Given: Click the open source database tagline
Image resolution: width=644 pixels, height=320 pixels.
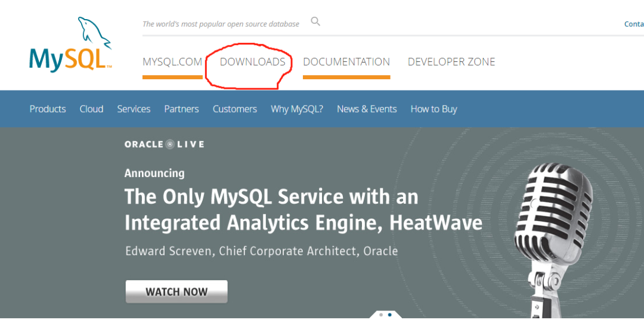Looking at the screenshot, I should (x=221, y=24).
